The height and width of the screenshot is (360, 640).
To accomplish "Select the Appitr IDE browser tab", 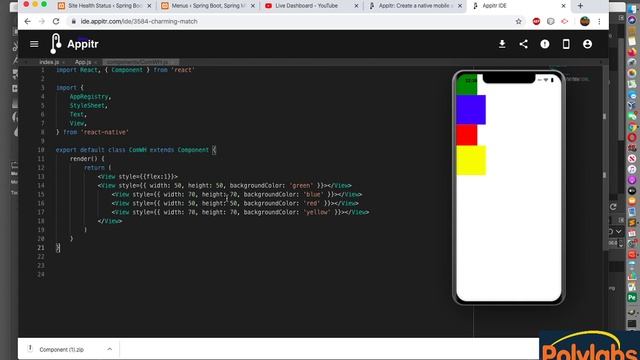I will tap(519, 6).
